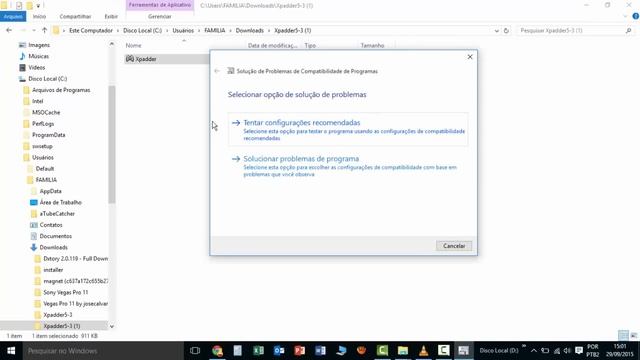Screen dimensions: 640x360
Task: Open Músicas in navigation pane
Action: pyautogui.click(x=38, y=56)
